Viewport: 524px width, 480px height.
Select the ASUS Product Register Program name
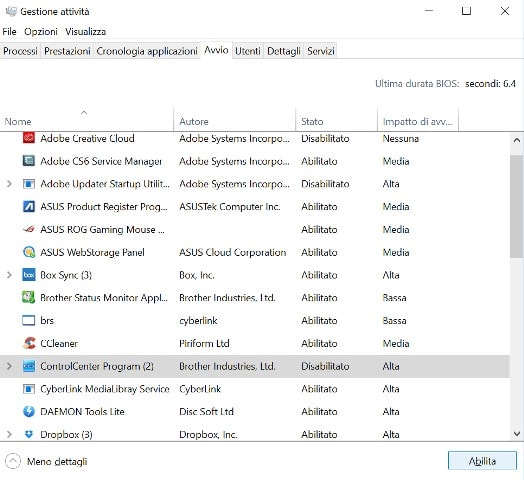coord(104,207)
